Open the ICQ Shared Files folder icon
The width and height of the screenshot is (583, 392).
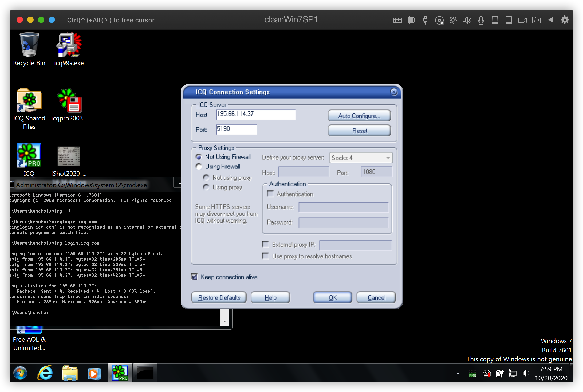point(29,109)
